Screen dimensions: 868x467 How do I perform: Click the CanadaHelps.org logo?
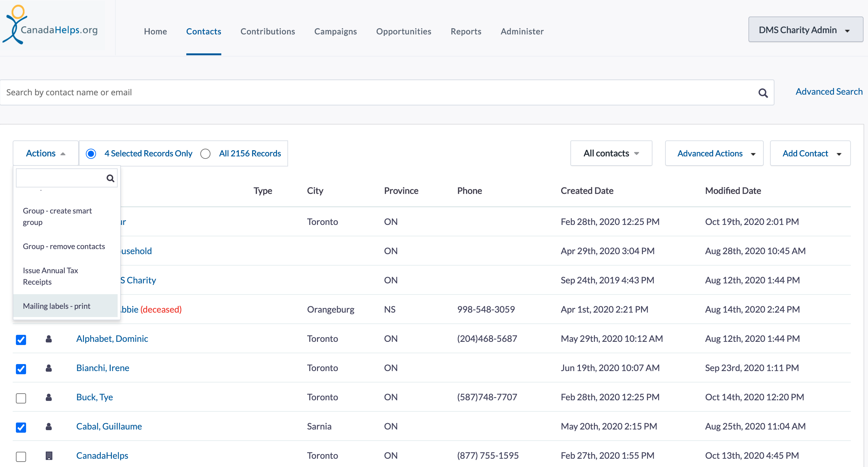[50, 25]
